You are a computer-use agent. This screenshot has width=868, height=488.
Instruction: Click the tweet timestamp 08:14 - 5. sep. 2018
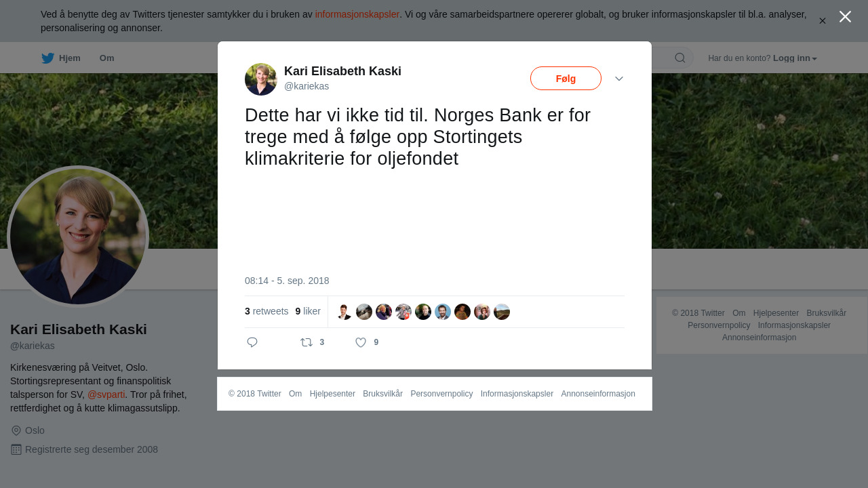click(x=287, y=281)
